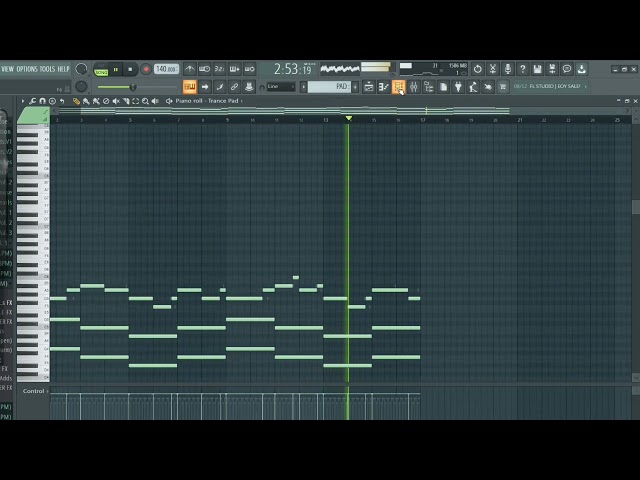
Task: Click the pages icon next to browser
Action: click(444, 87)
